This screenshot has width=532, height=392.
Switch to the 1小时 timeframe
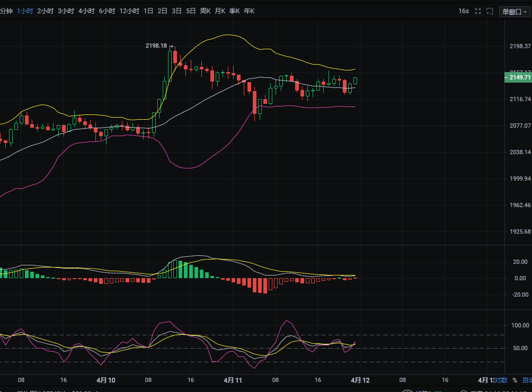(25, 11)
